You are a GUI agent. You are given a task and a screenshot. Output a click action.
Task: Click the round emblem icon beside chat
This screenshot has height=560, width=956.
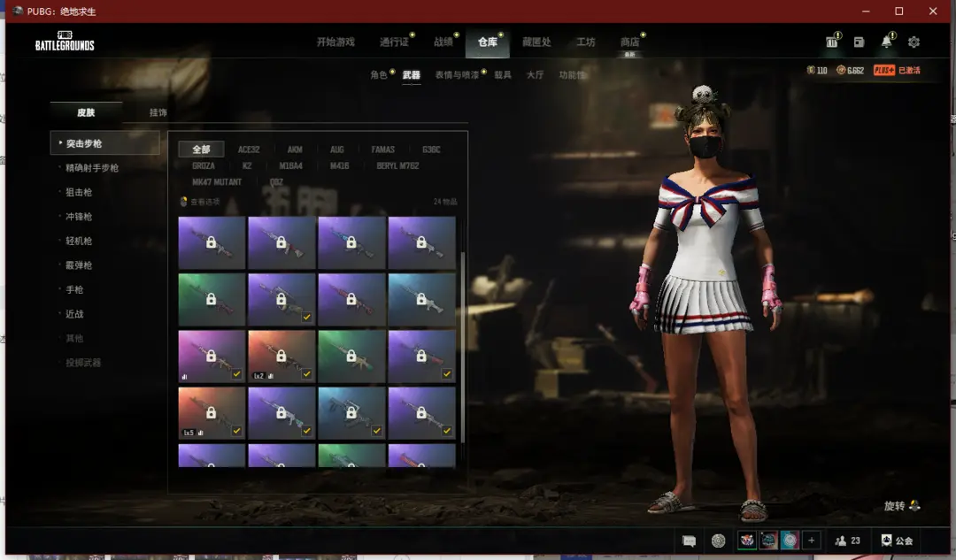(718, 541)
